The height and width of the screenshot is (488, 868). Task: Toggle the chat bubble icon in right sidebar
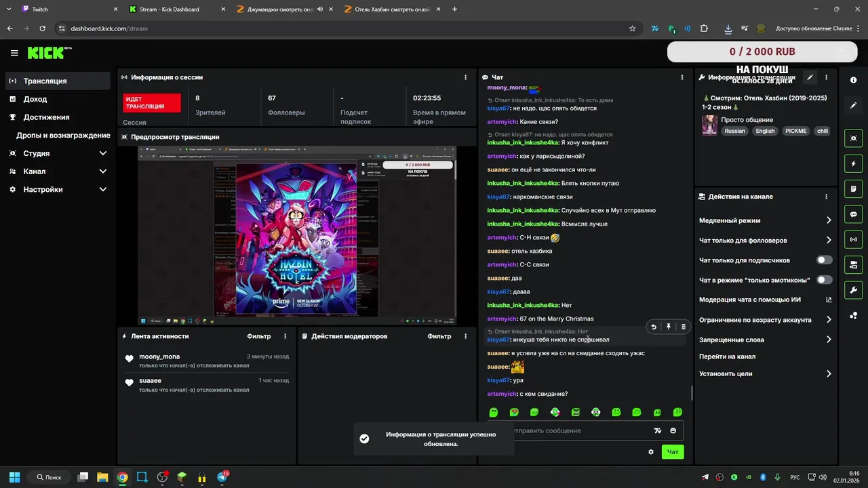tap(853, 214)
